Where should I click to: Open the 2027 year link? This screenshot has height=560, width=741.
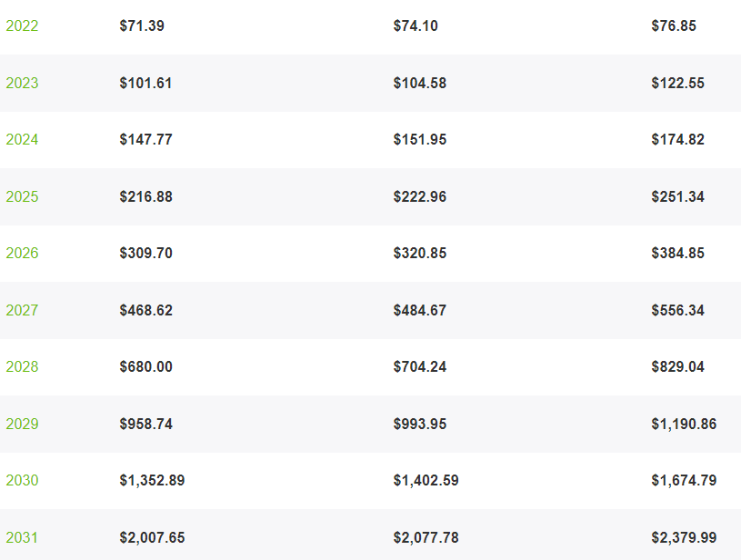point(22,311)
